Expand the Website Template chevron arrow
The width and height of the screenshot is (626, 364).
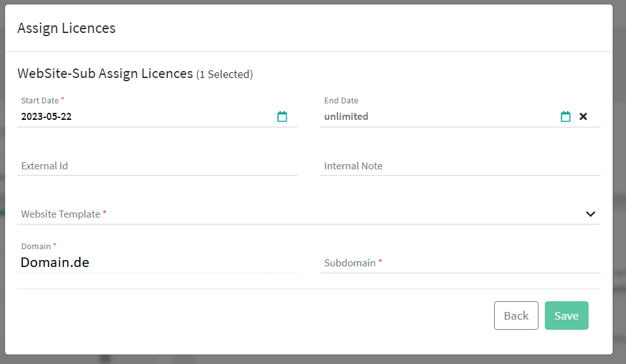click(590, 214)
